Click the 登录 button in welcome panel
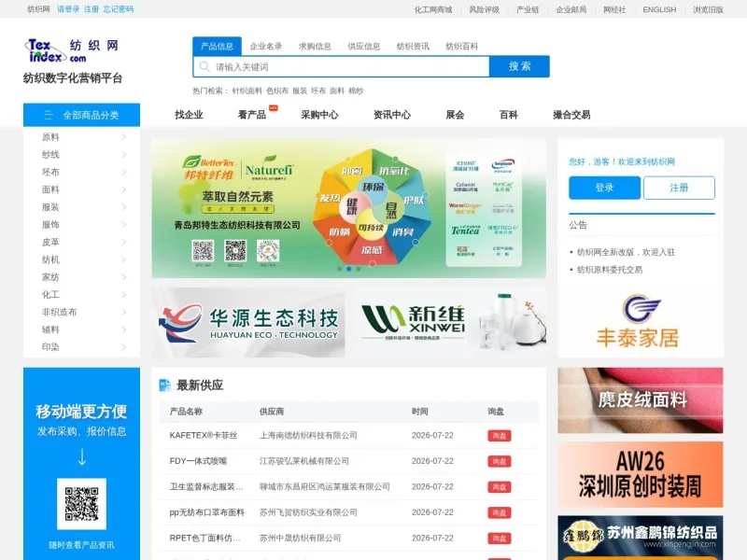This screenshot has width=747, height=560. pos(604,188)
